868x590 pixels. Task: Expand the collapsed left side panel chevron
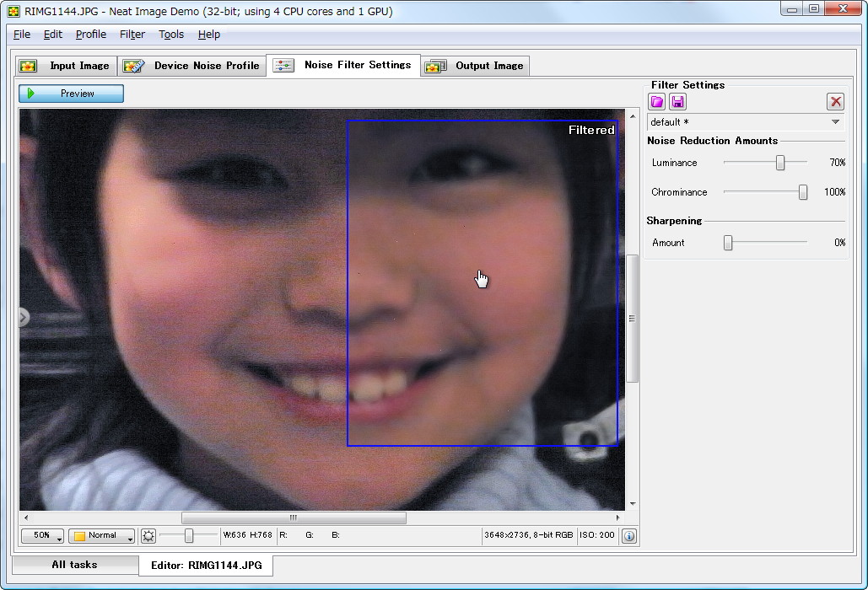pyautogui.click(x=23, y=318)
